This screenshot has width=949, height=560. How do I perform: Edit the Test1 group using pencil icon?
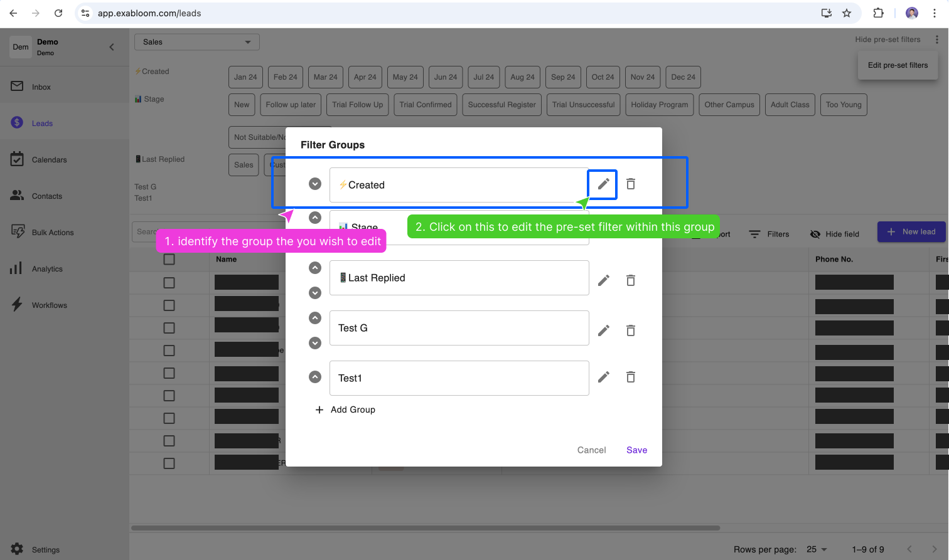603,377
